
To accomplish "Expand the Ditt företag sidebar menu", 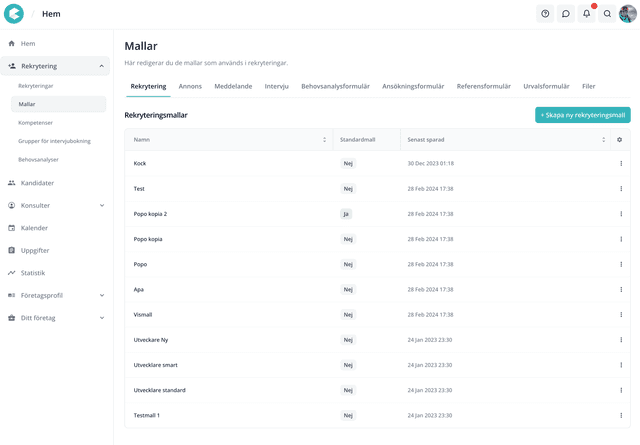I will 102,318.
